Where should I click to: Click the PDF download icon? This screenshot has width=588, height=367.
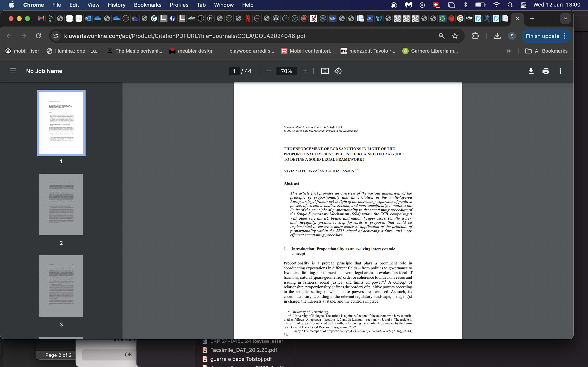[x=531, y=71]
